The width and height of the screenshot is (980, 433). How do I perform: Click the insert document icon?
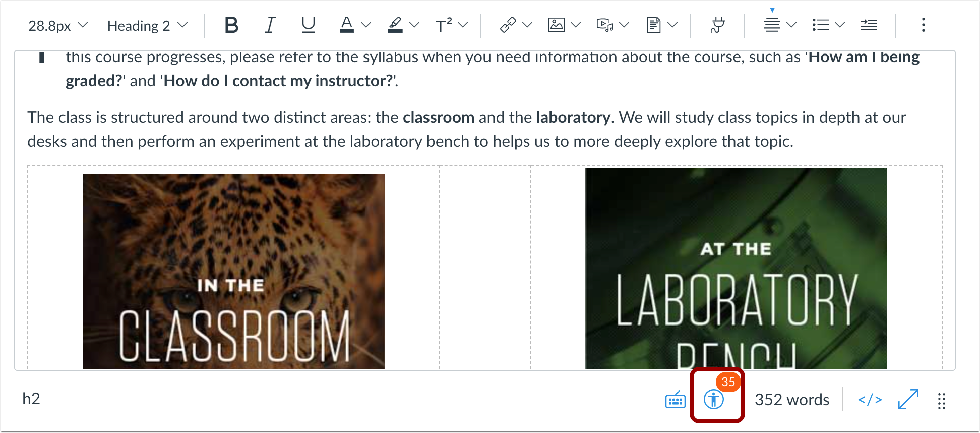(x=654, y=25)
